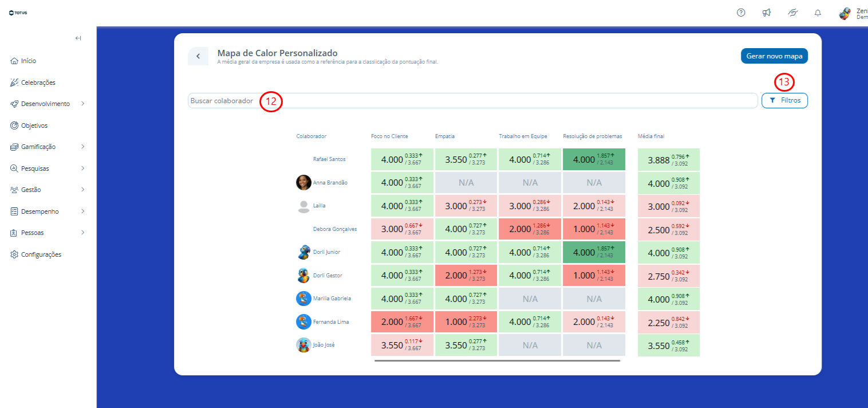Image resolution: width=868 pixels, height=408 pixels.
Task: Click the handshake icon in header
Action: pos(792,13)
